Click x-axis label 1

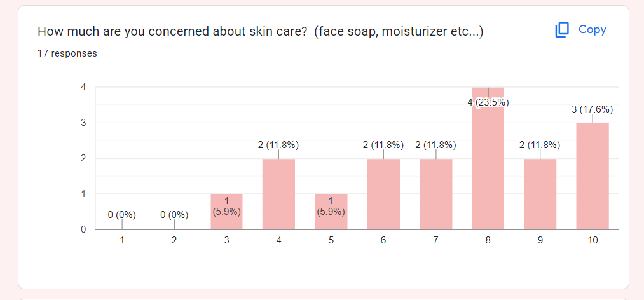(x=121, y=240)
